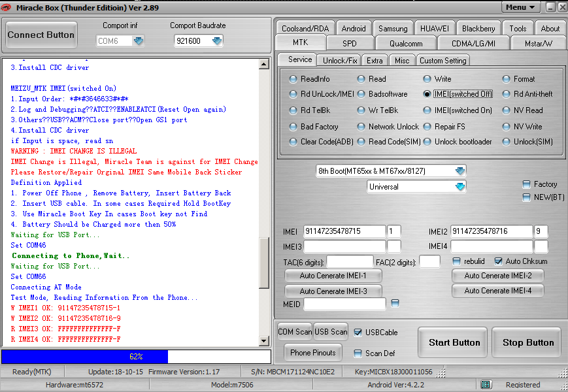Click the Miracle Box app icon in title bar
Screen dimensions: 568x392
tap(6, 7)
